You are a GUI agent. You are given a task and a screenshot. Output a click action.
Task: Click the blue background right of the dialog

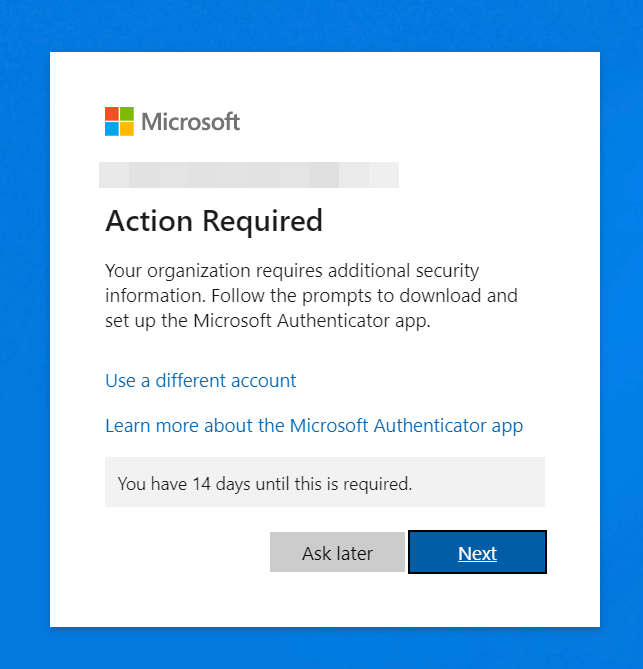(x=621, y=340)
